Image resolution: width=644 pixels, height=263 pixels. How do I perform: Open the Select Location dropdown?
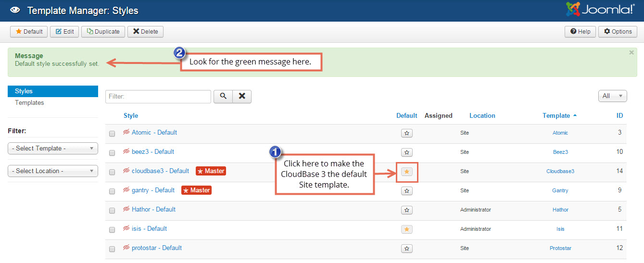coord(53,171)
